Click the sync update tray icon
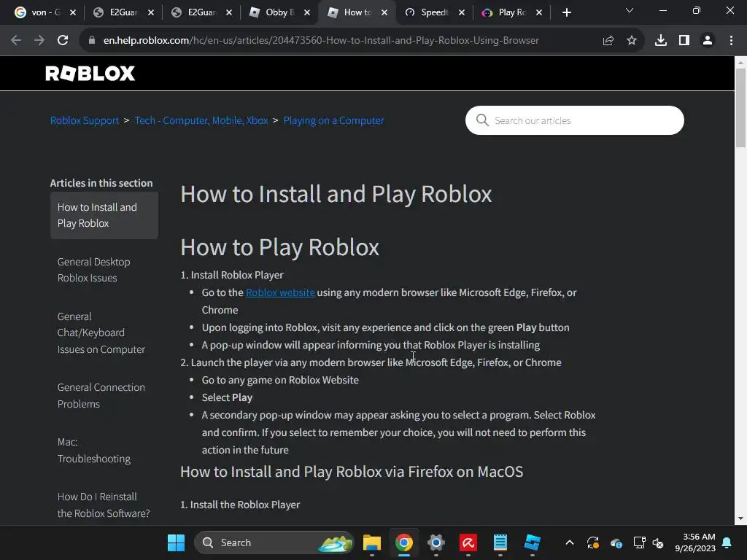 [x=592, y=542]
